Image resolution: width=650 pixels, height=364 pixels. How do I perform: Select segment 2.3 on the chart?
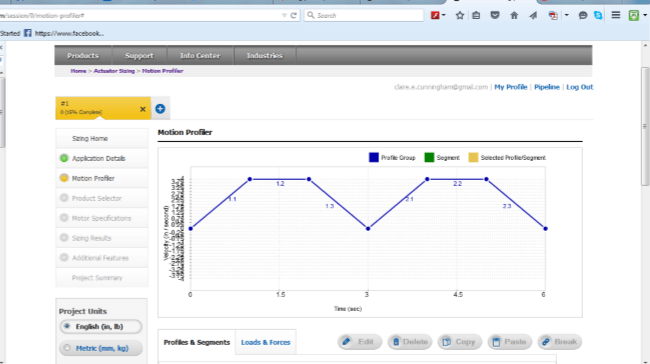click(507, 206)
